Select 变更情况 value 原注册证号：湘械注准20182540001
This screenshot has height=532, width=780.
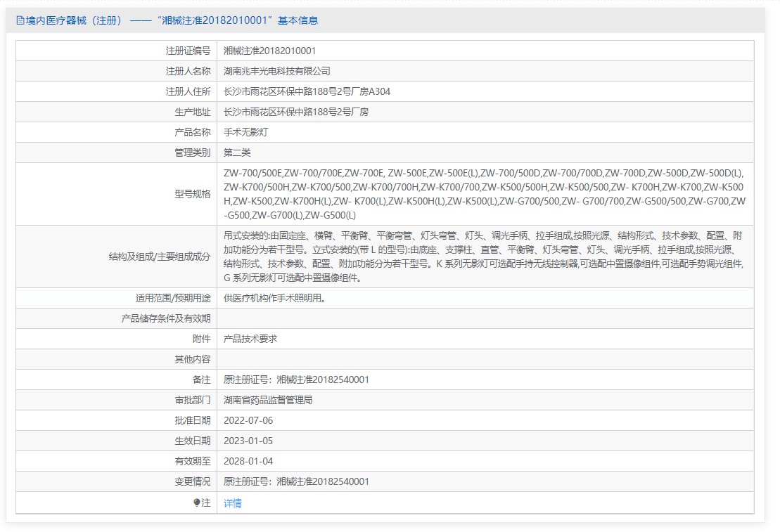[296, 481]
